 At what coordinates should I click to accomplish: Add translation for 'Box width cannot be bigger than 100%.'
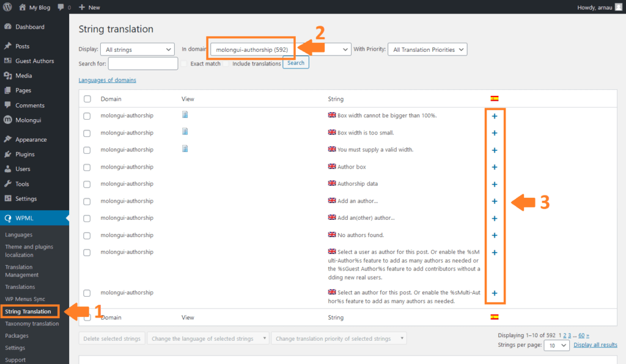click(x=494, y=116)
